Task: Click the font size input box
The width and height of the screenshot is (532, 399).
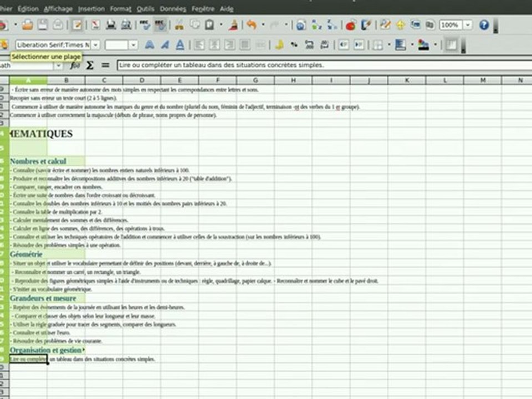Action: pyautogui.click(x=116, y=45)
